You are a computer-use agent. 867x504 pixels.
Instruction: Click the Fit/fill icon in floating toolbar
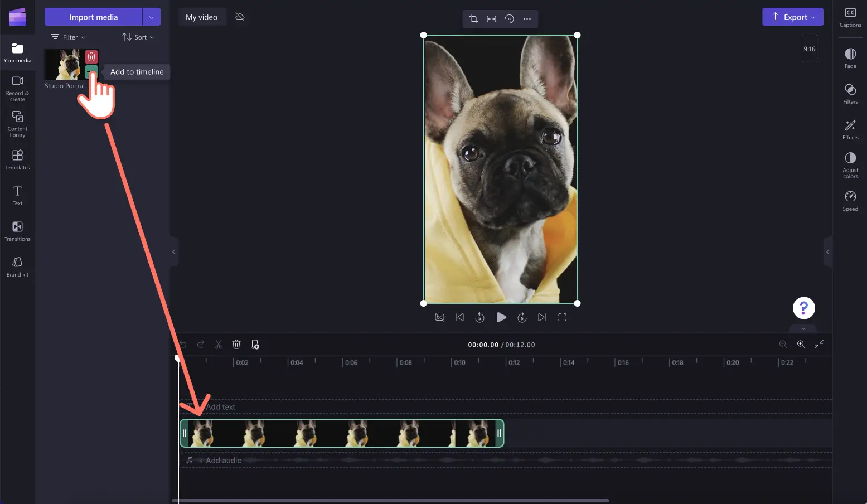pyautogui.click(x=491, y=19)
